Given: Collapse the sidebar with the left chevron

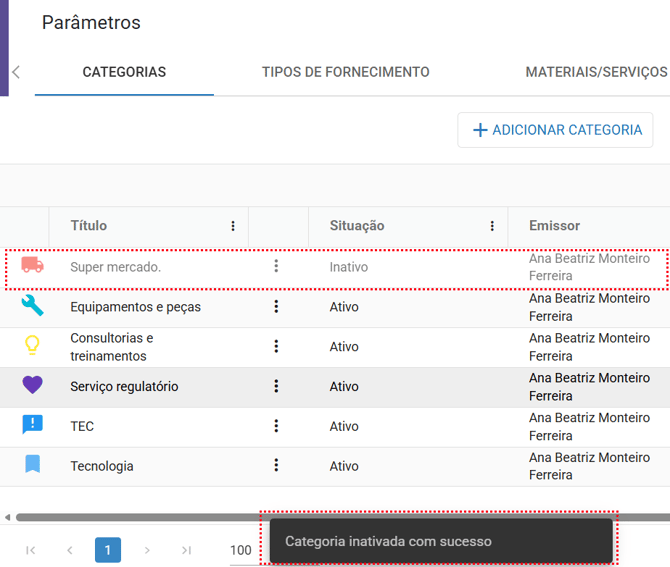Looking at the screenshot, I should coord(16,72).
